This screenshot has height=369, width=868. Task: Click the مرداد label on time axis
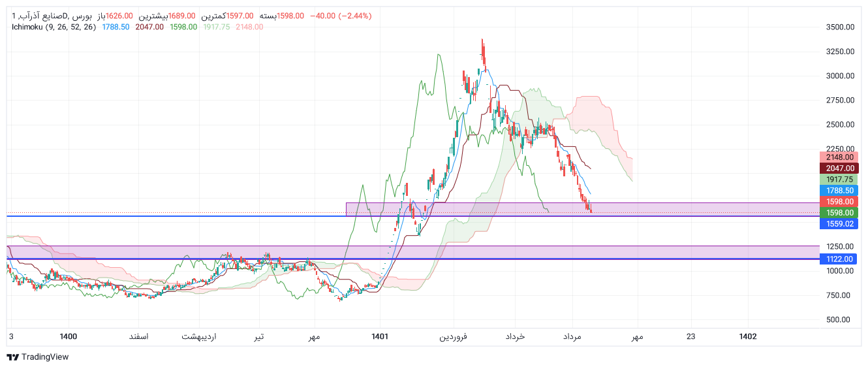pyautogui.click(x=572, y=336)
